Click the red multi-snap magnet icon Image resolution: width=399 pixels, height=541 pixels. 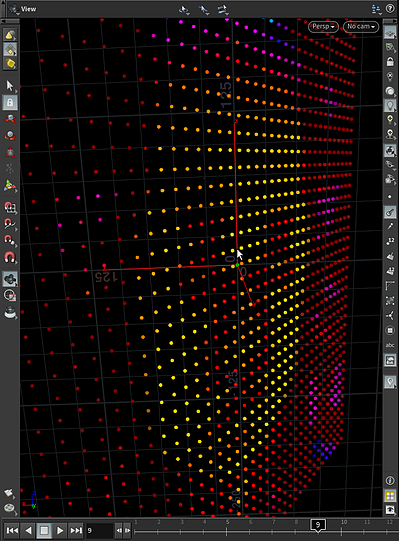click(10, 257)
